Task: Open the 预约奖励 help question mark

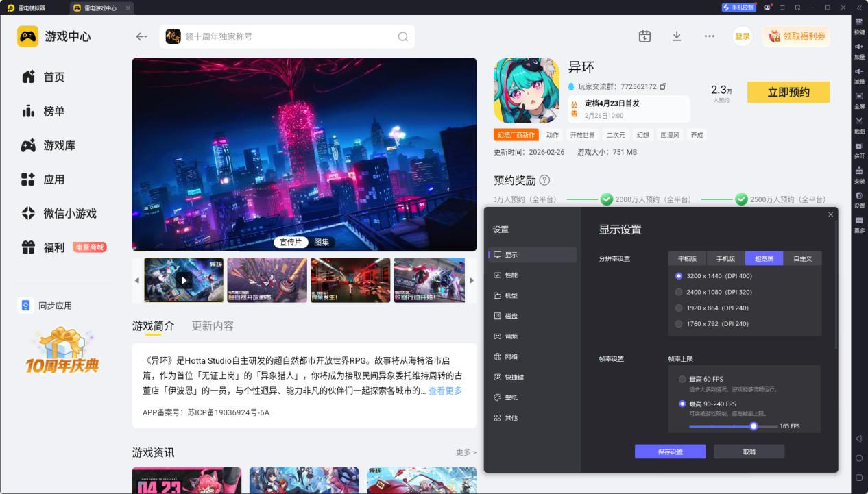Action: tap(544, 180)
